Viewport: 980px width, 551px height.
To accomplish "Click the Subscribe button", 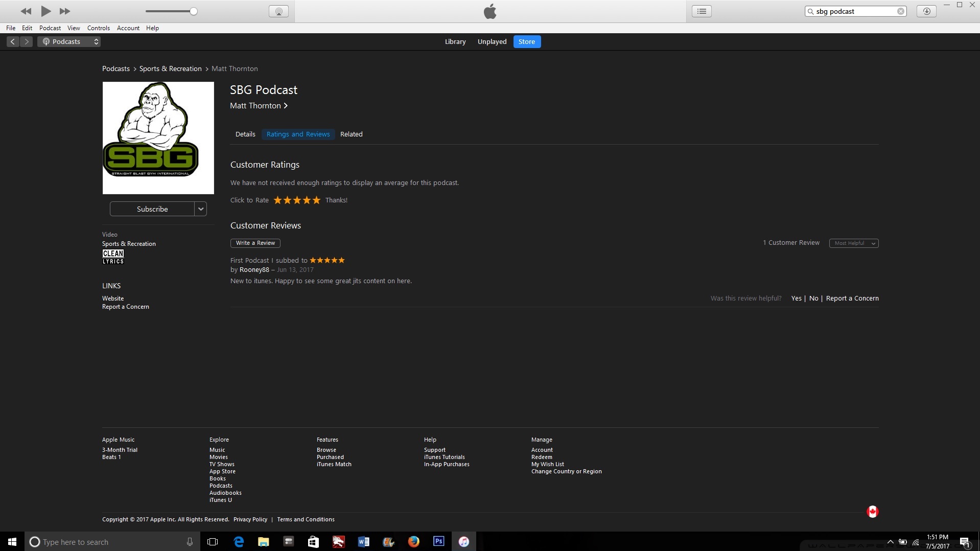I will 152,209.
